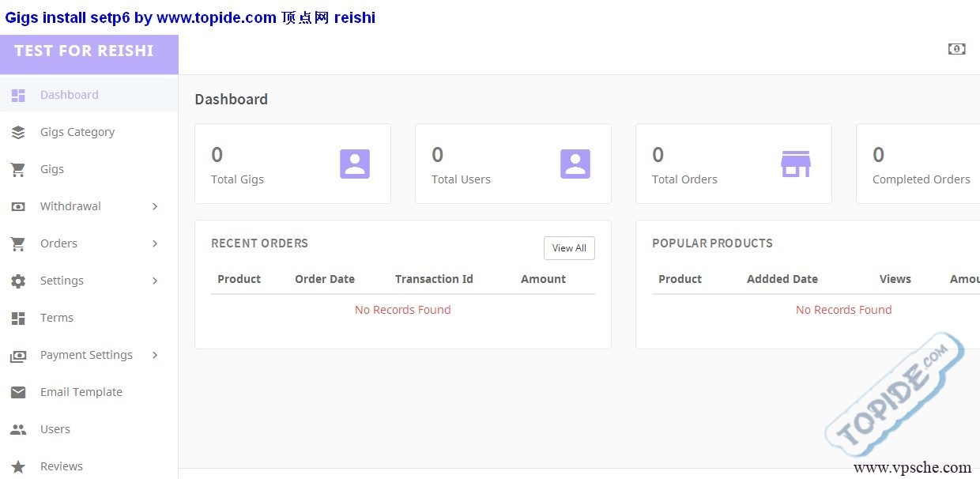The width and height of the screenshot is (980, 479).
Task: Click the Total Gigs person icon
Action: [355, 164]
